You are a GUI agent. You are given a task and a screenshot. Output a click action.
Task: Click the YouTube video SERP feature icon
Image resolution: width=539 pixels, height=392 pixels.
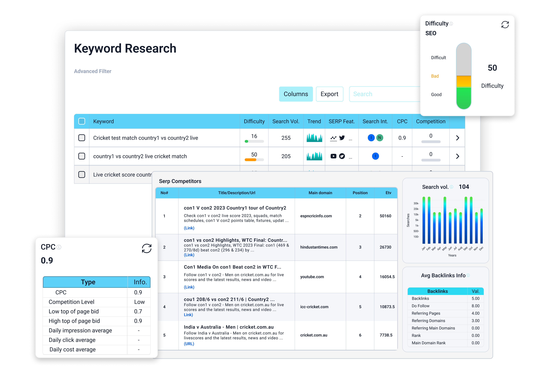click(333, 156)
